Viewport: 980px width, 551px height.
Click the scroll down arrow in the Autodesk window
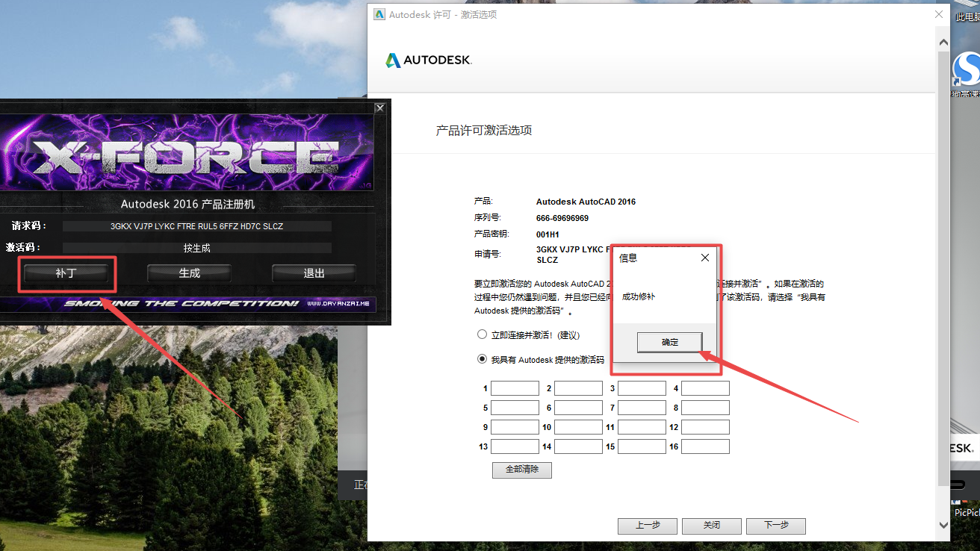click(x=943, y=525)
